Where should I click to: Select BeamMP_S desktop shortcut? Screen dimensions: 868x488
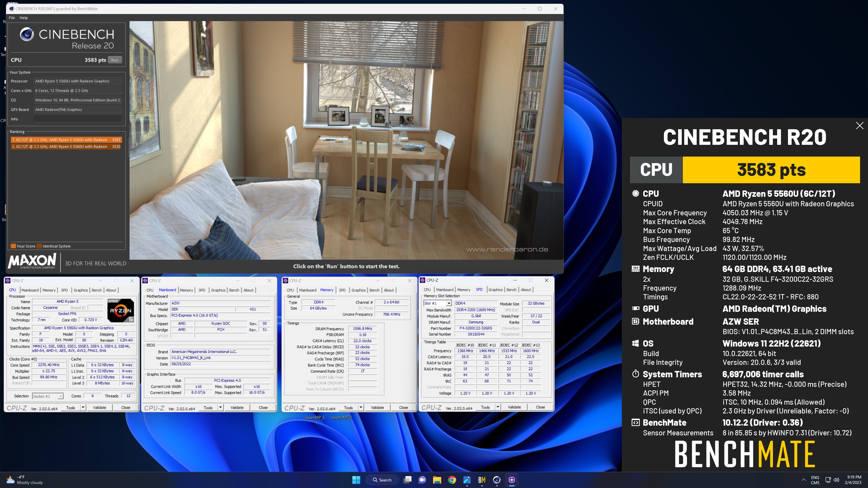click(x=316, y=420)
